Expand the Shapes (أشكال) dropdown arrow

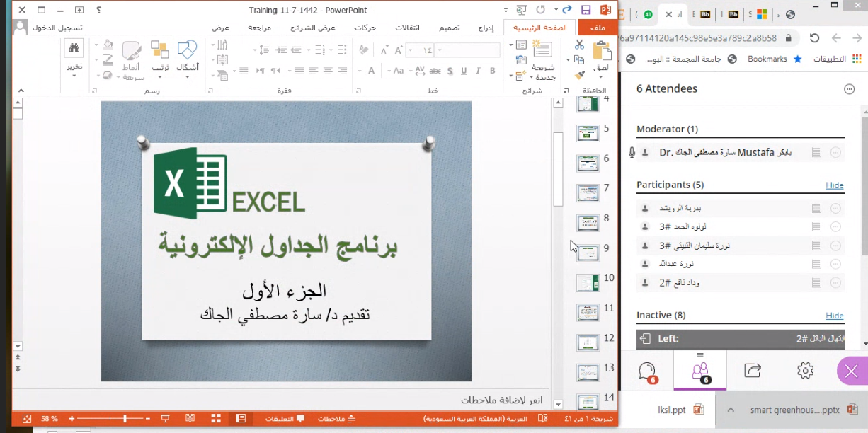[x=188, y=76]
